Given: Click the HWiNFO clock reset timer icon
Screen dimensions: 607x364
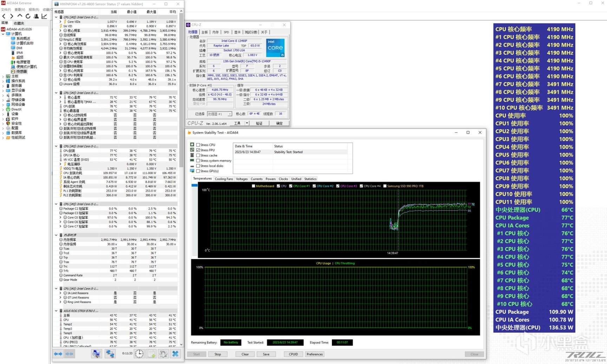Looking at the screenshot, I should click(x=139, y=354).
